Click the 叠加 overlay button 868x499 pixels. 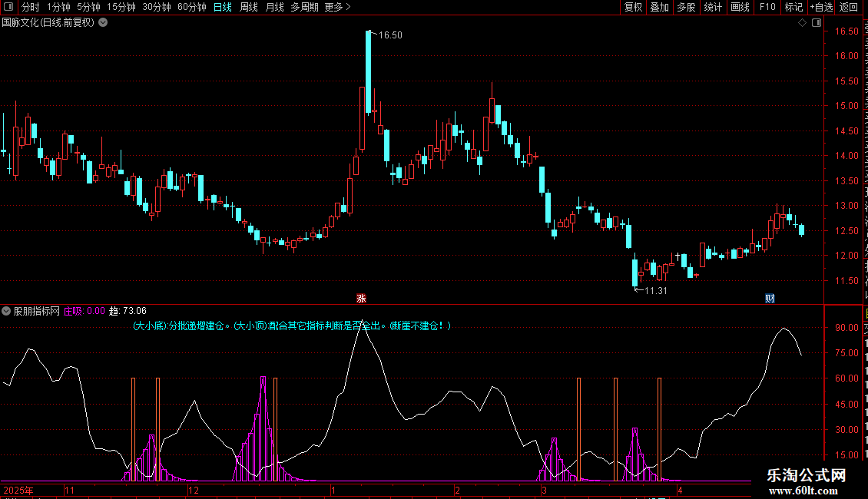659,7
